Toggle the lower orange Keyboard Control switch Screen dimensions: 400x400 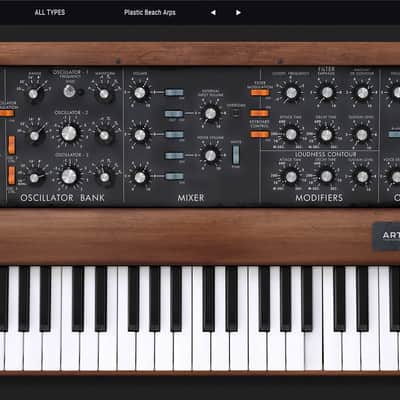pos(260,134)
